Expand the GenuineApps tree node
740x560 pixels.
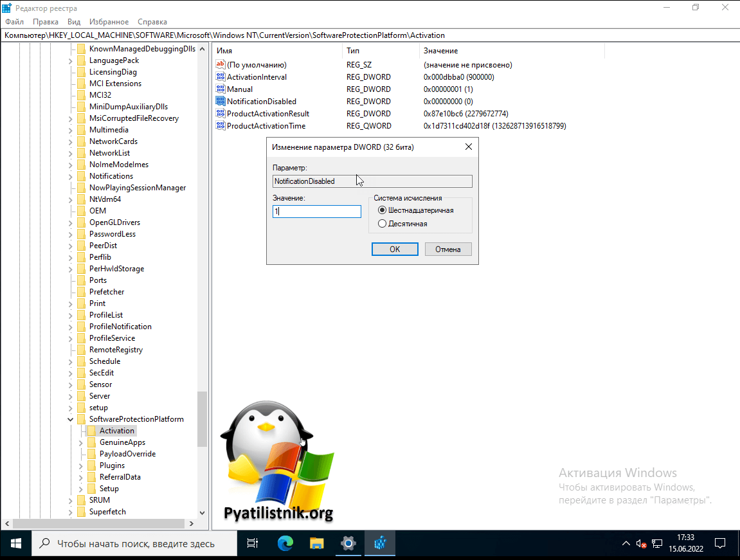pos(81,442)
